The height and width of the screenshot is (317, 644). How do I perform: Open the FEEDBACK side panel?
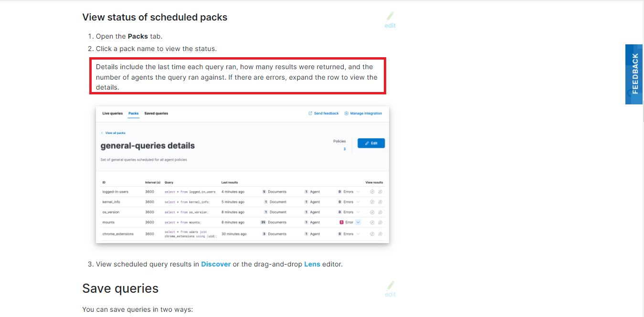633,74
